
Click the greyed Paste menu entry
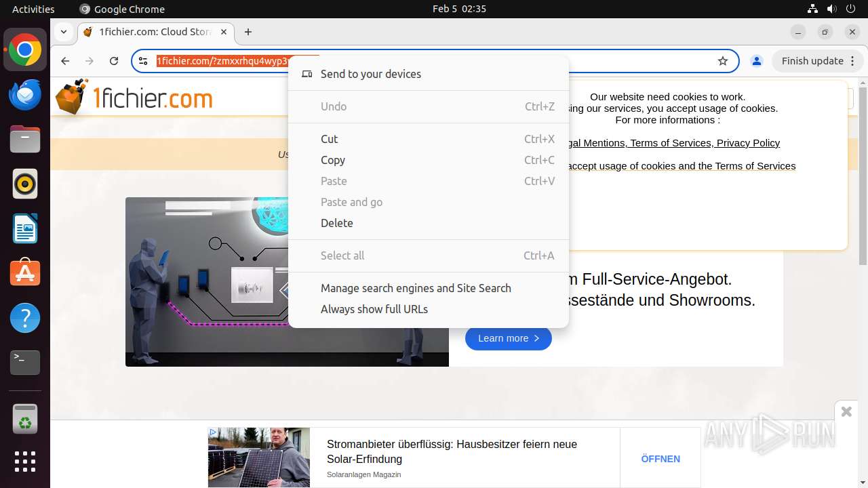[x=429, y=181]
